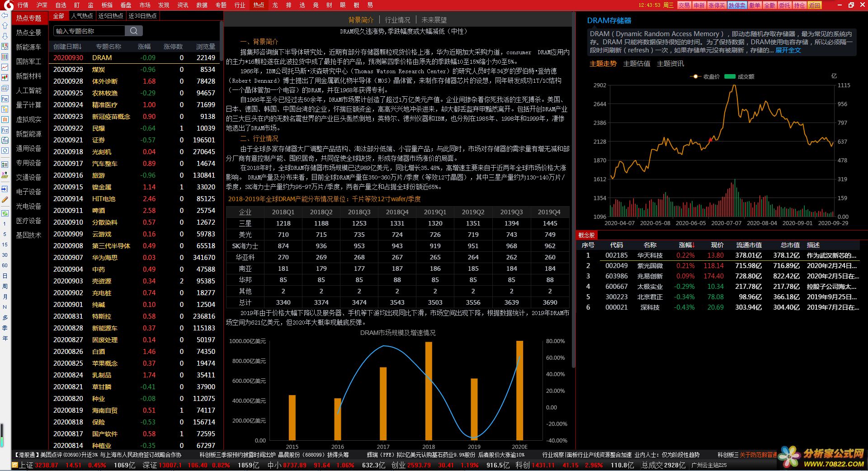Open the 资讯 menu
Image resolution: width=868 pixels, height=471 pixels.
183,5
